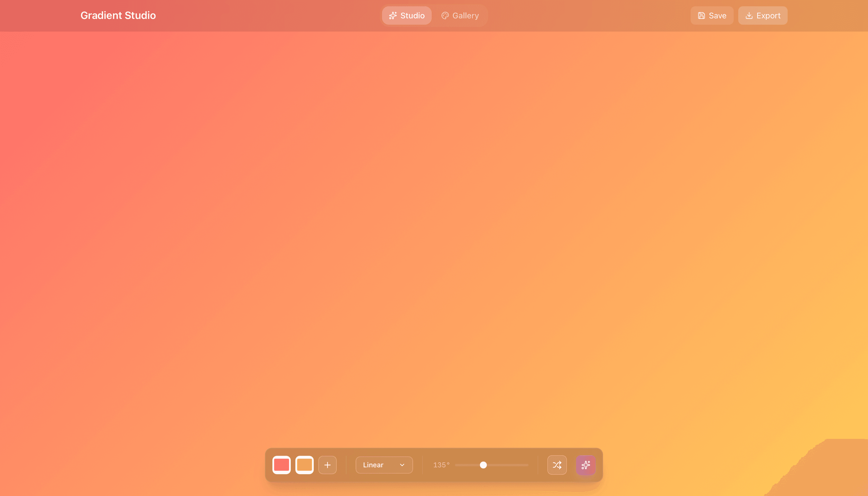
Task: Select the orange color swatch
Action: [304, 465]
